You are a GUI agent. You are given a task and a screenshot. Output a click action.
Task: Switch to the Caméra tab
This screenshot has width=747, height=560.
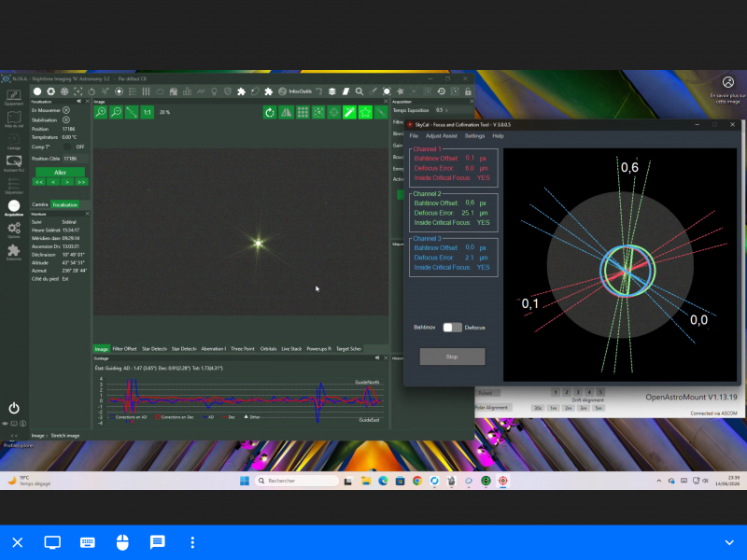coord(40,204)
